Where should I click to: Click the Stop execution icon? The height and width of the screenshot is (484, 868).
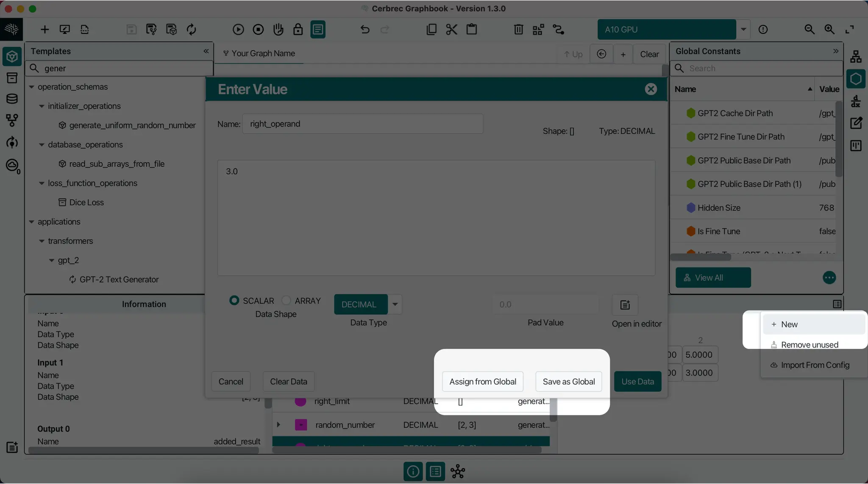[x=258, y=29]
